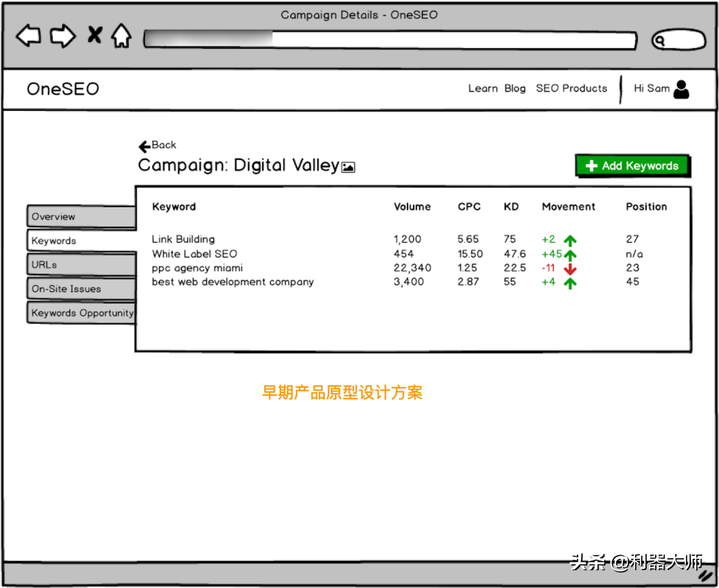719x588 pixels.
Task: Click the user profile avatar icon
Action: 681,89
